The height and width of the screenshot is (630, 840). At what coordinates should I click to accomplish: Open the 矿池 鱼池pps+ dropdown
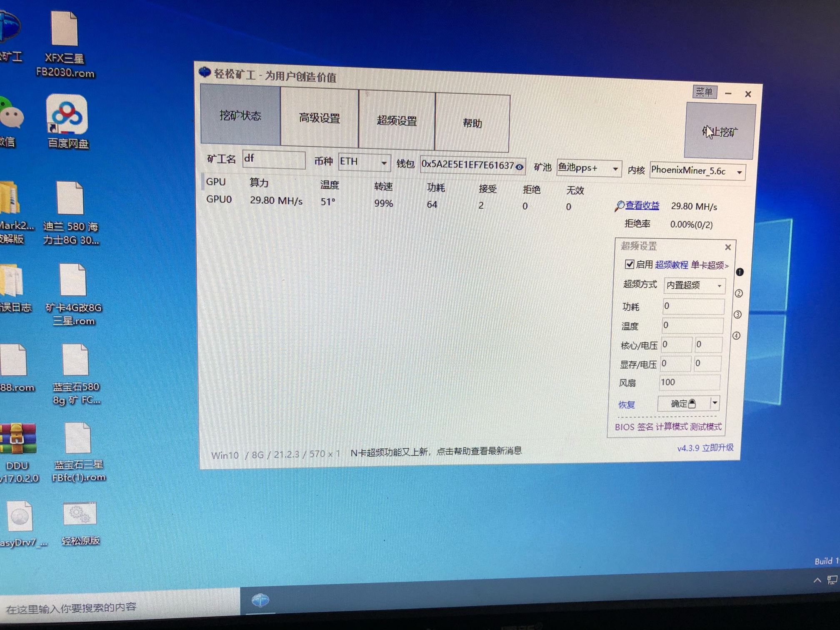tap(589, 168)
